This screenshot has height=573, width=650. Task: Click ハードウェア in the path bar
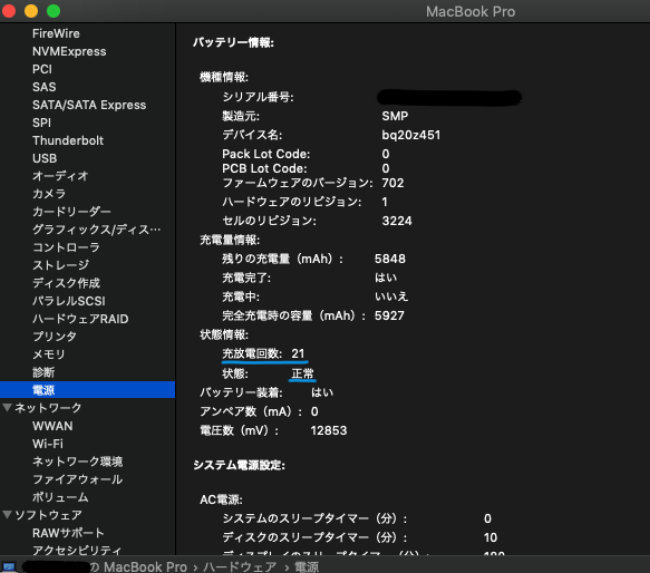pos(240,567)
